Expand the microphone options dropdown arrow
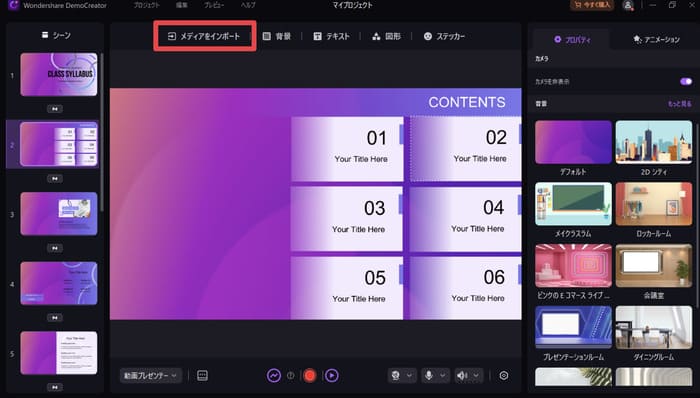The width and height of the screenshot is (700, 398). (x=442, y=376)
